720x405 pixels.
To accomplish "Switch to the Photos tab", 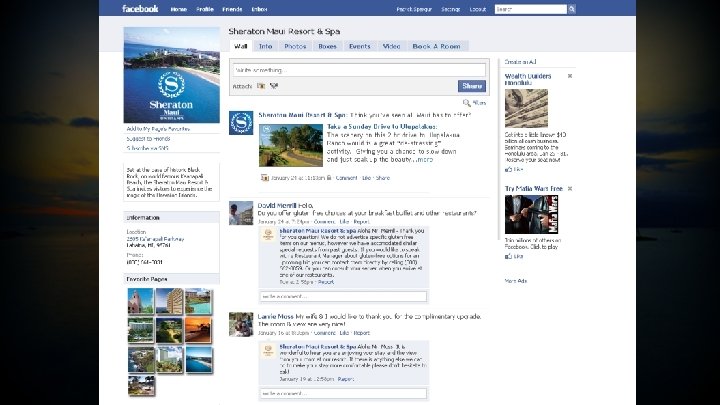I will [295, 46].
